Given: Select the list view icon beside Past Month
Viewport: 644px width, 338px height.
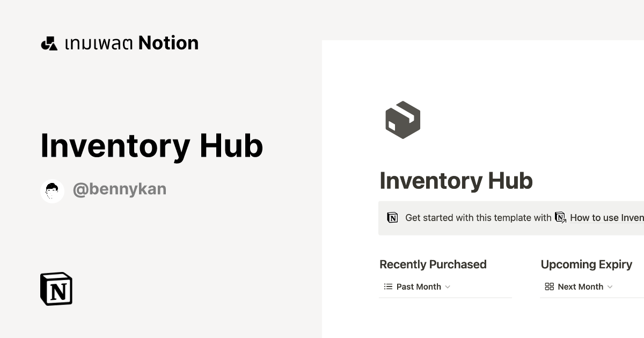Looking at the screenshot, I should (387, 286).
